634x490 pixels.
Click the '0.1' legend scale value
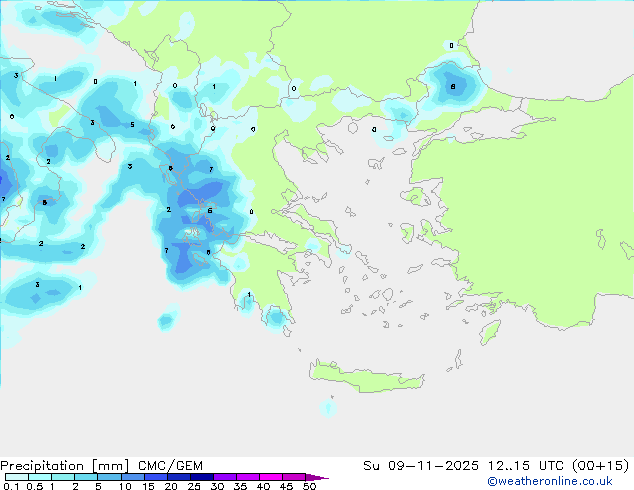(x=11, y=486)
